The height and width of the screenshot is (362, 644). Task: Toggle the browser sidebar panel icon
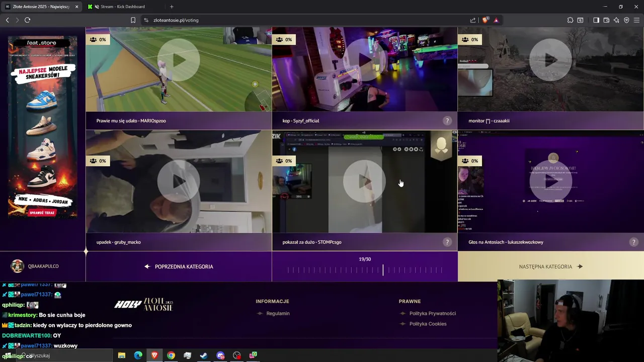click(596, 20)
